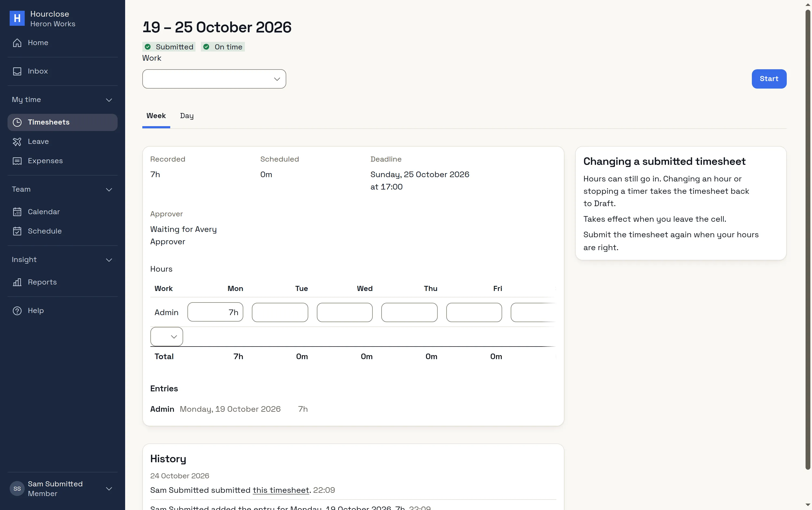Open the 'this timesheet' history link
This screenshot has height=510, width=812.
[281, 490]
